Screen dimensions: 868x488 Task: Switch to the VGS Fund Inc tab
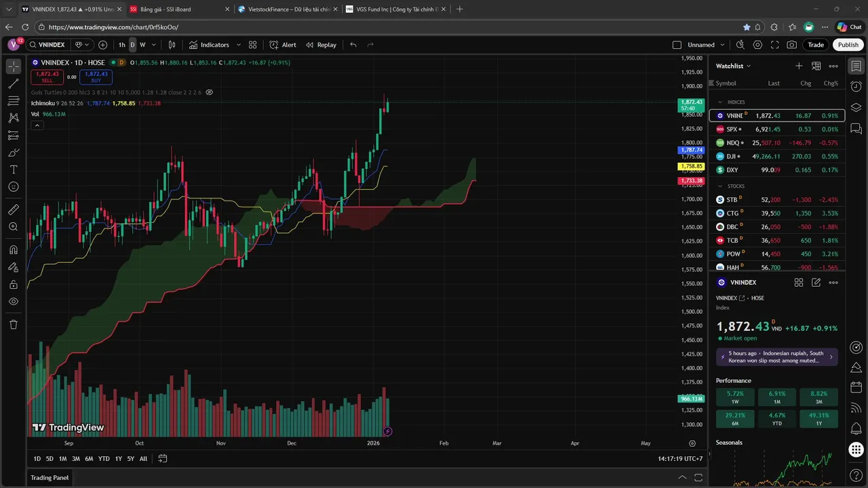point(395,9)
